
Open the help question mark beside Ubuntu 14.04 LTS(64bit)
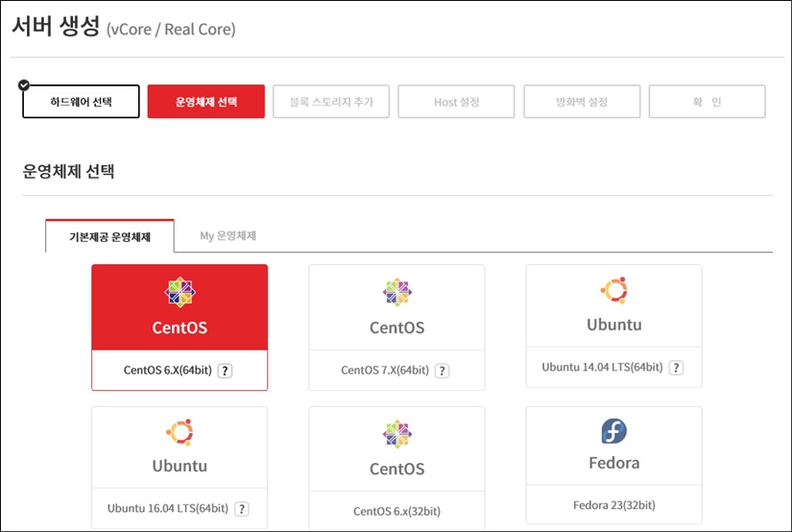(676, 368)
